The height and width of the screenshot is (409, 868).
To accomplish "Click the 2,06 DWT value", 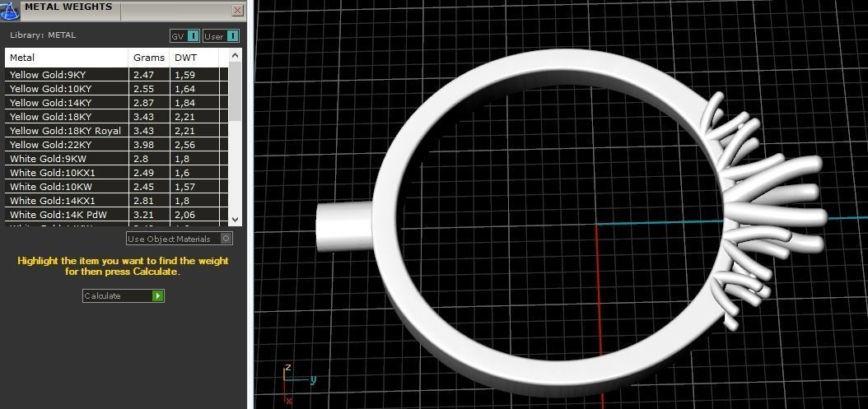I will click(x=185, y=215).
